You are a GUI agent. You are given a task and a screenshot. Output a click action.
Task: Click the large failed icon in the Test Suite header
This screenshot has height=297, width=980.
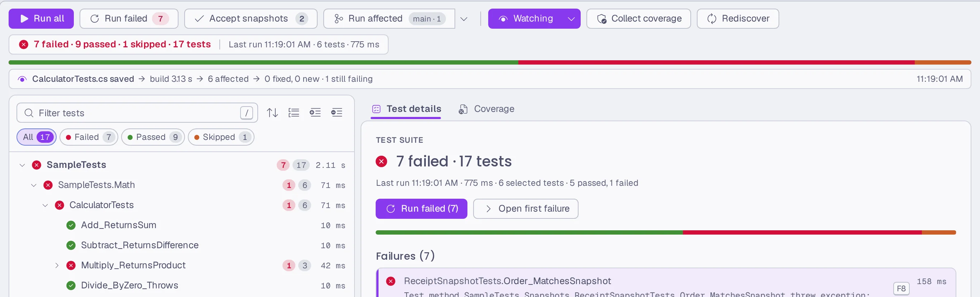click(x=381, y=161)
